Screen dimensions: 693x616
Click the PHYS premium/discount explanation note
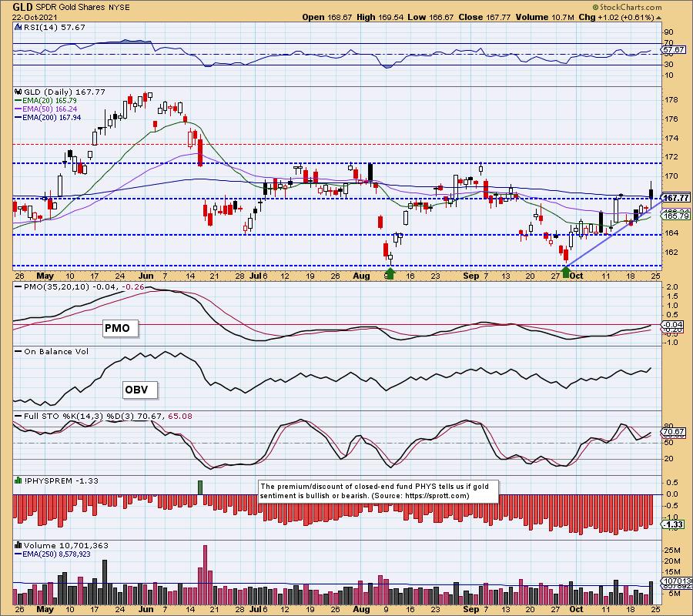click(x=378, y=491)
